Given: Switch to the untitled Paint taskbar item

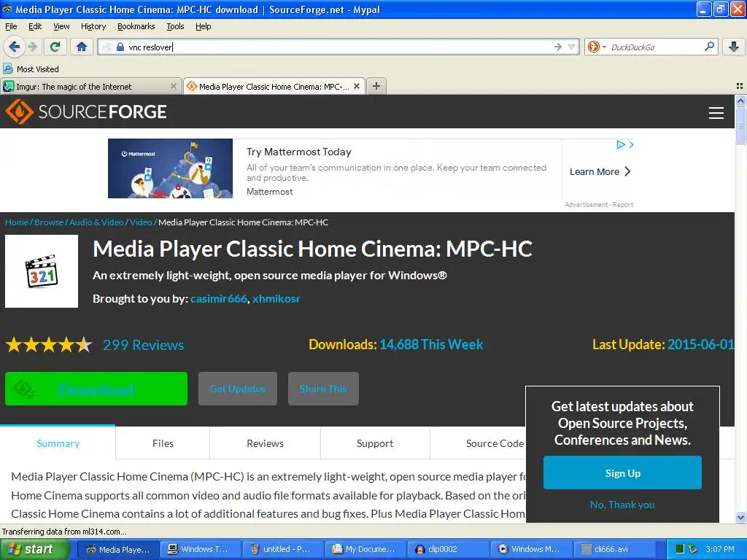Looking at the screenshot, I should [x=283, y=549].
